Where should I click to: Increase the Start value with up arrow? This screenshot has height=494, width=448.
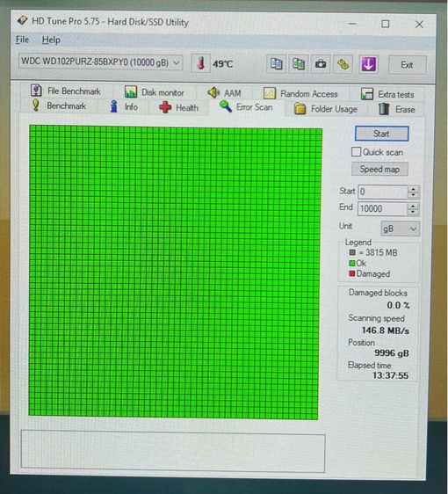414,189
